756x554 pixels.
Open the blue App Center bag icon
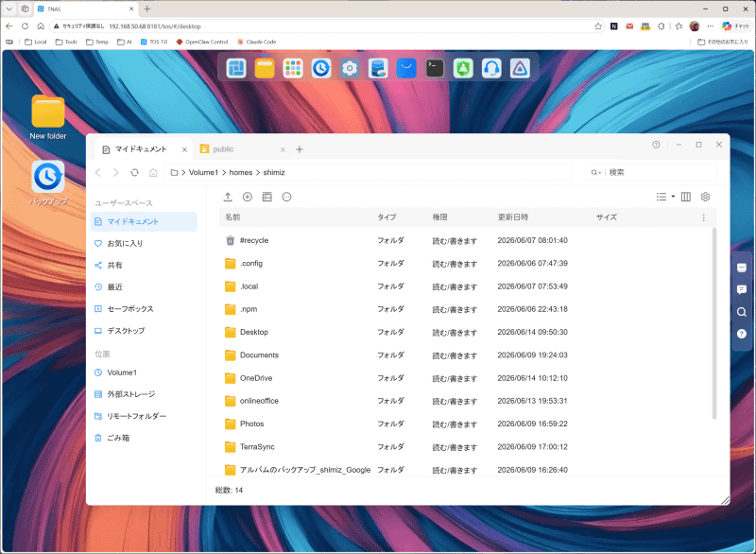tap(406, 68)
